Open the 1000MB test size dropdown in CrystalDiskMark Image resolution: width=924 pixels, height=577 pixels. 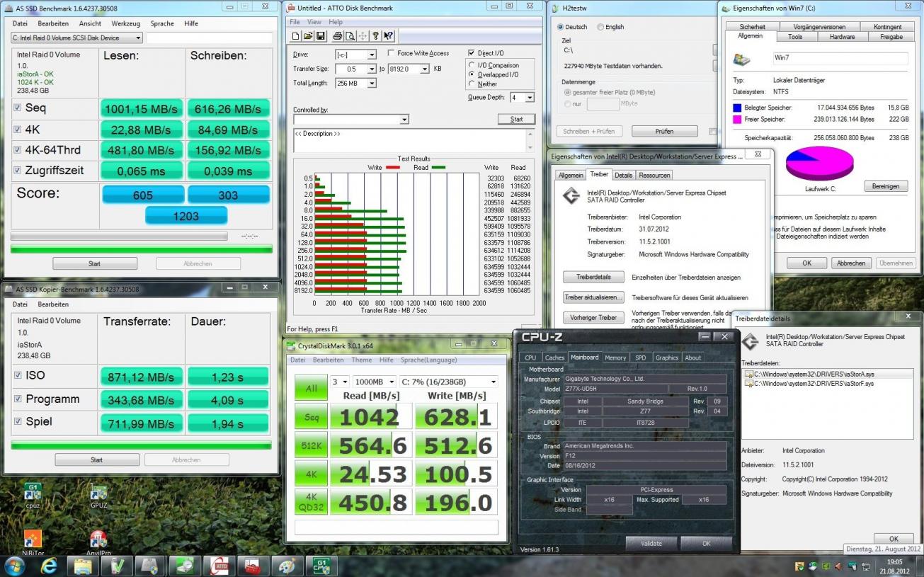[373, 382]
